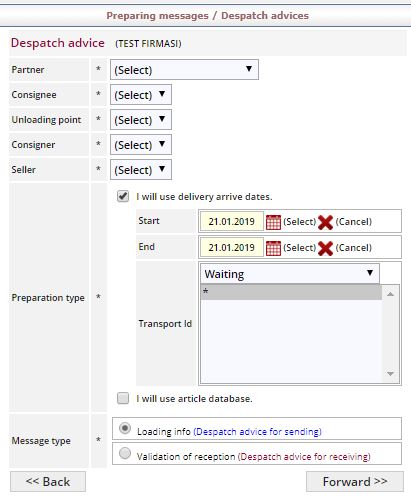
Task: Select the 'Loading info' radio option
Action: click(125, 428)
